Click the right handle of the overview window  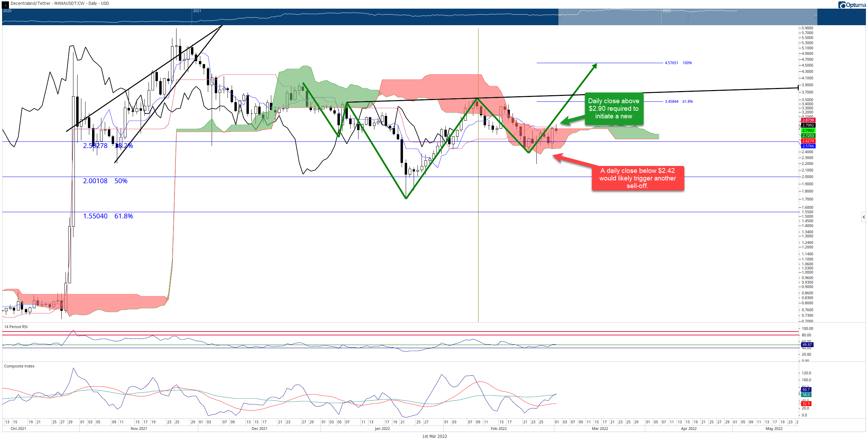[816, 17]
